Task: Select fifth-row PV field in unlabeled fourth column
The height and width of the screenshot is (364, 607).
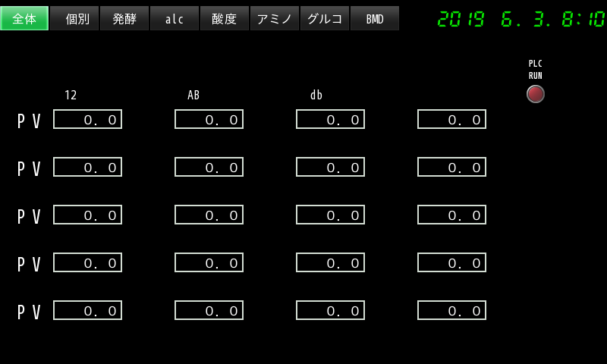Action: click(451, 310)
